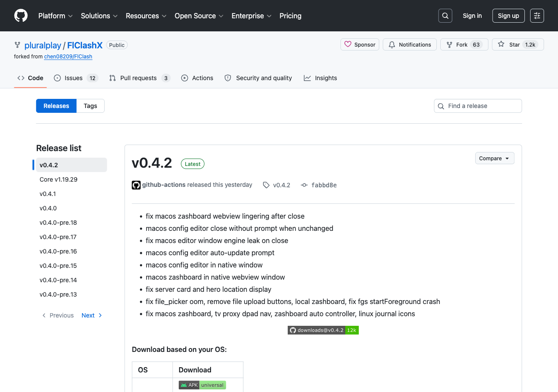This screenshot has width=558, height=392.
Task: Click Sign in
Action: pyautogui.click(x=472, y=16)
